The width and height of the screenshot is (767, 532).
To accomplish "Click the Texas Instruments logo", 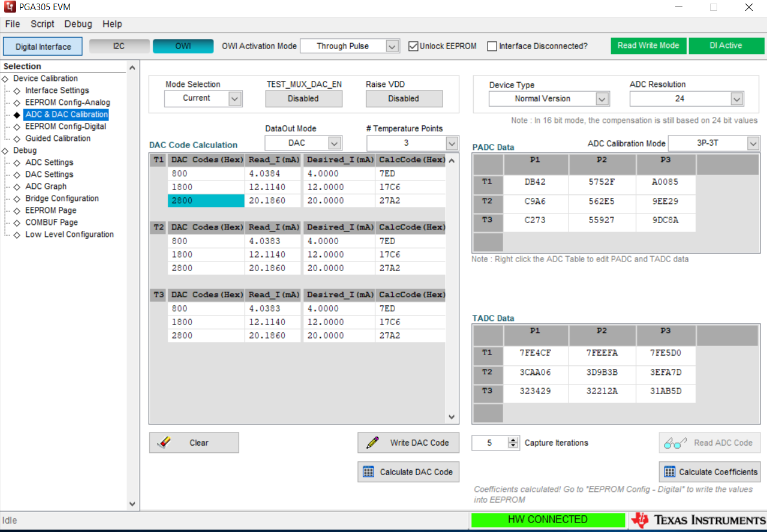I will tap(698, 520).
